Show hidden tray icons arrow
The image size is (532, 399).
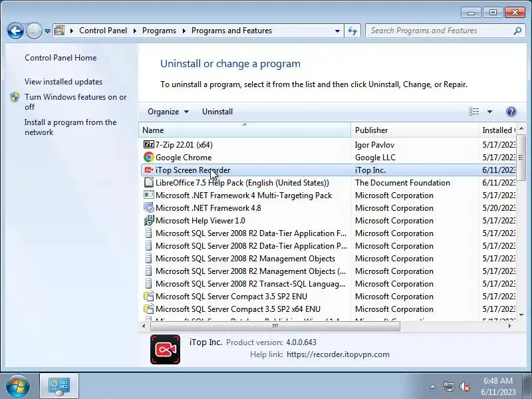[x=432, y=386]
